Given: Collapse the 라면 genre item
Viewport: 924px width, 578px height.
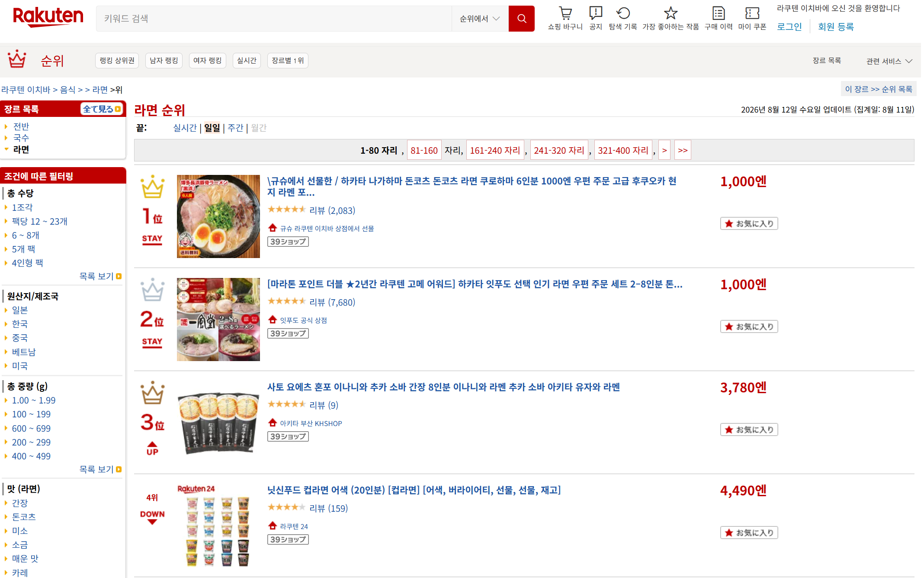Looking at the screenshot, I should pos(21,149).
